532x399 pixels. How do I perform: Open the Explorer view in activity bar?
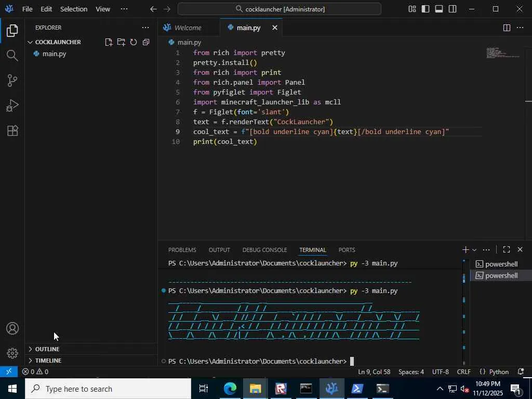click(12, 31)
